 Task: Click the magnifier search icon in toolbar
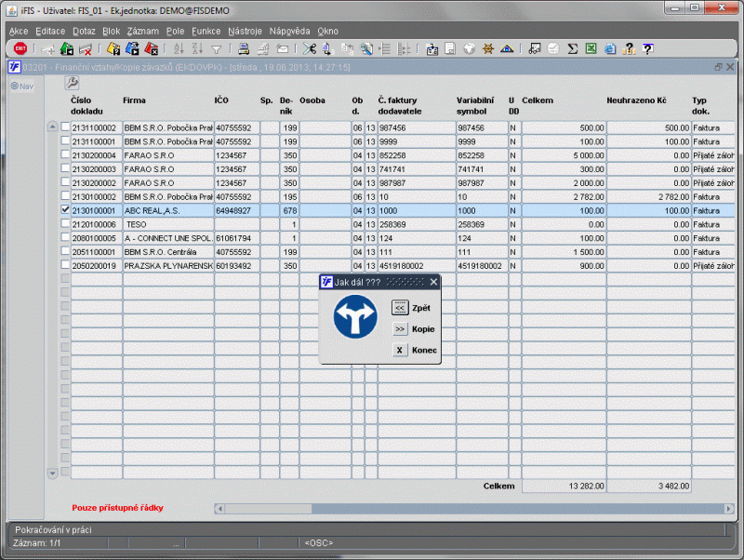click(x=366, y=48)
